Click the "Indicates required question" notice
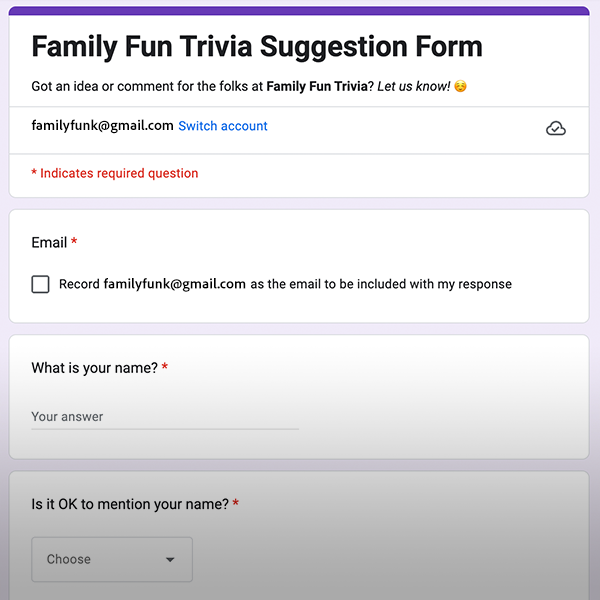 point(115,173)
